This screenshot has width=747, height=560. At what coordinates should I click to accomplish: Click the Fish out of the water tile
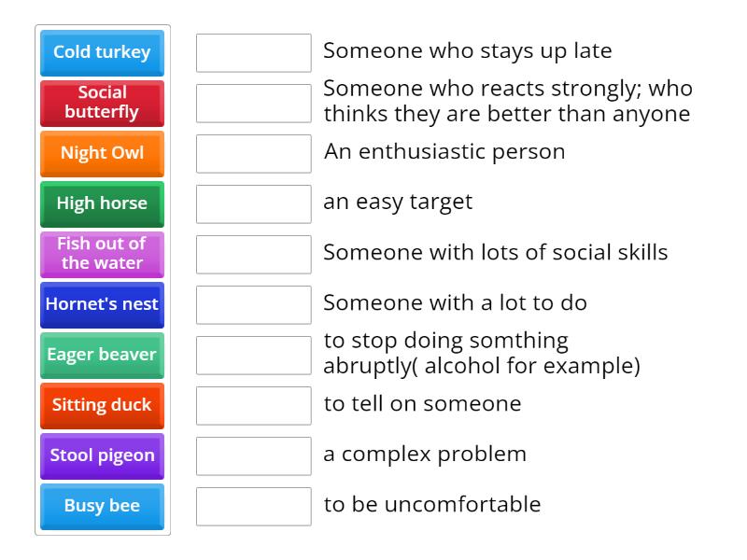click(x=102, y=254)
